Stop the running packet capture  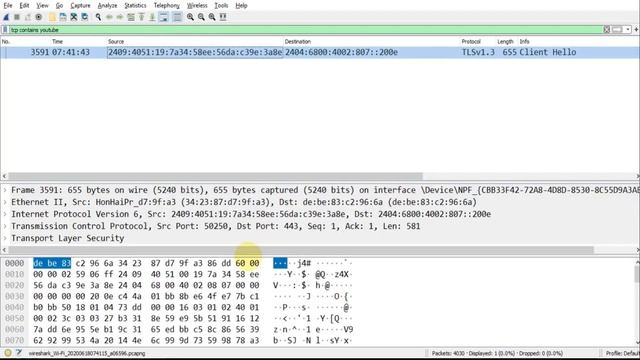tap(17, 17)
